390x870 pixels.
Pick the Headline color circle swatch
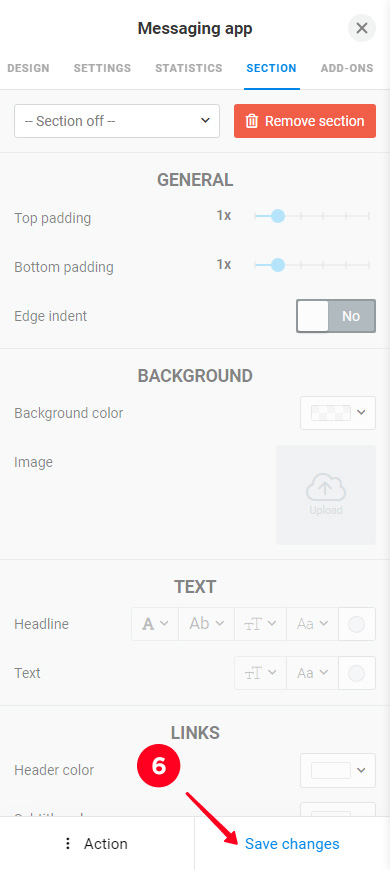pyautogui.click(x=356, y=624)
